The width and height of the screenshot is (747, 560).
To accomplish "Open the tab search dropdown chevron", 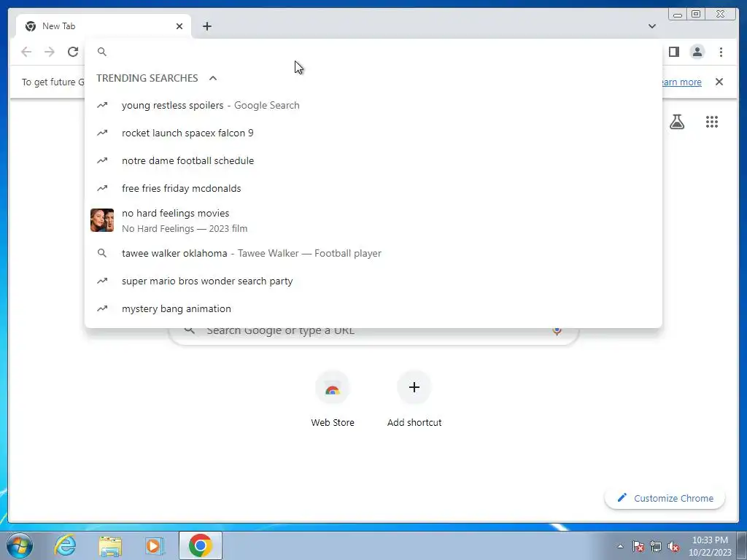I will pos(651,26).
